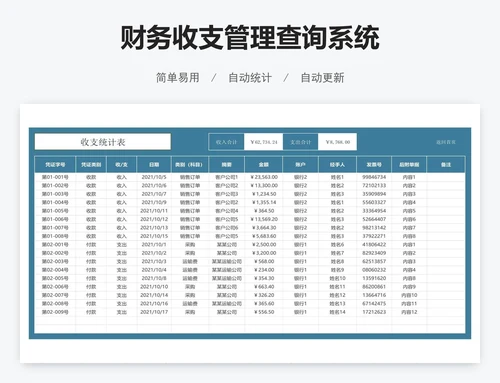500x383 pixels.
Task: Click the 收入合计 label
Action: 226,142
